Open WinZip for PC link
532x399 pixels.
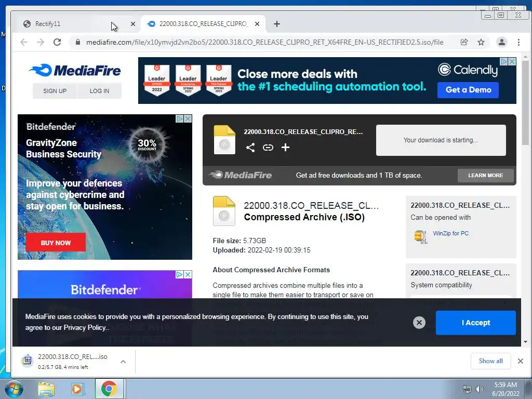450,233
